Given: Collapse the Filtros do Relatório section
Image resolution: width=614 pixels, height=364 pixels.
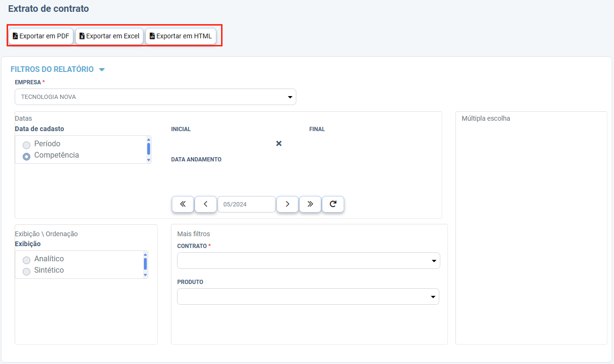Looking at the screenshot, I should 102,70.
